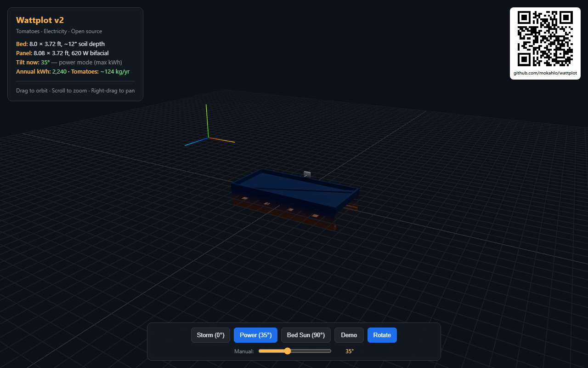Select the Power (35°) mode button
This screenshot has width=588, height=368.
tap(256, 335)
